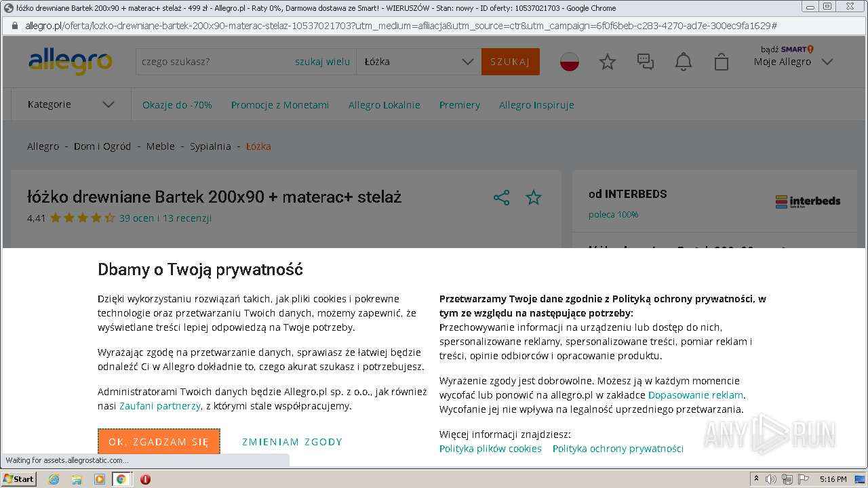868x488 pixels.
Task: Open 'Dopasowanie reklam' link
Action: (x=696, y=395)
